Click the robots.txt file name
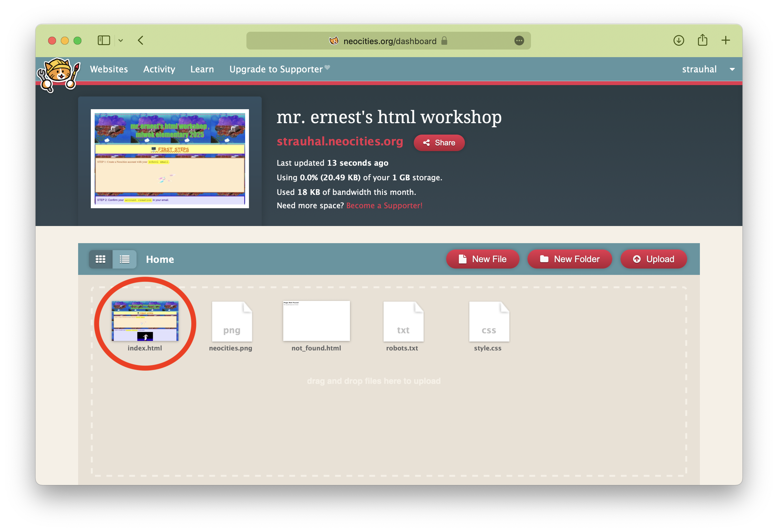The height and width of the screenshot is (532, 778). [x=402, y=348]
